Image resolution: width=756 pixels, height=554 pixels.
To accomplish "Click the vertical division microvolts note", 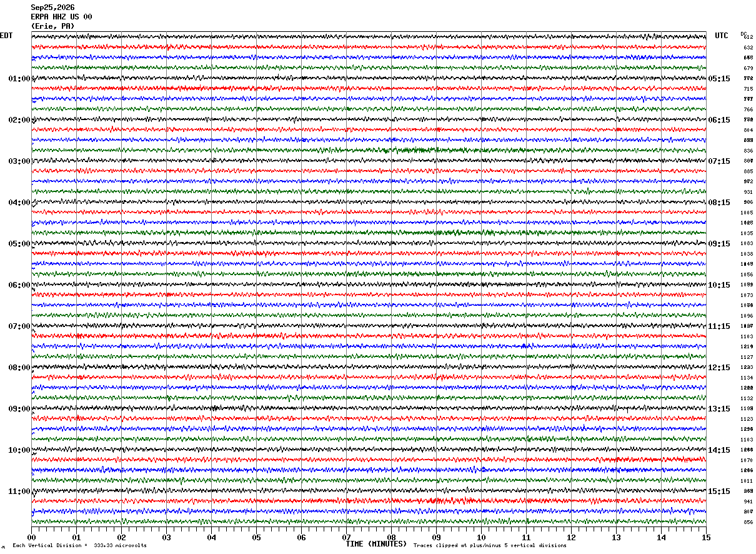I will point(79,546).
